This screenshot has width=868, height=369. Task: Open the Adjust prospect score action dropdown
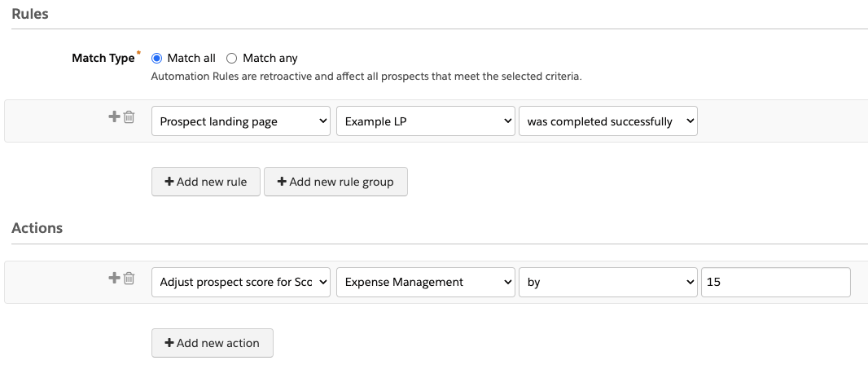tap(241, 282)
